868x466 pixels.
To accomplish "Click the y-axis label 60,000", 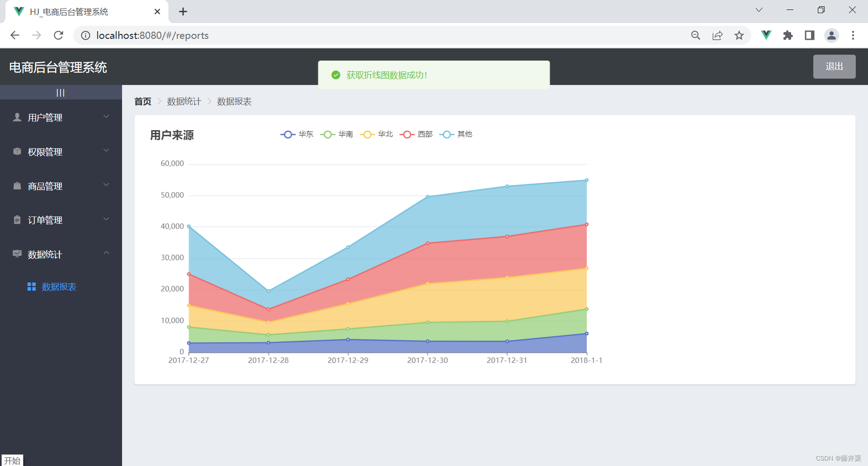I will click(172, 164).
